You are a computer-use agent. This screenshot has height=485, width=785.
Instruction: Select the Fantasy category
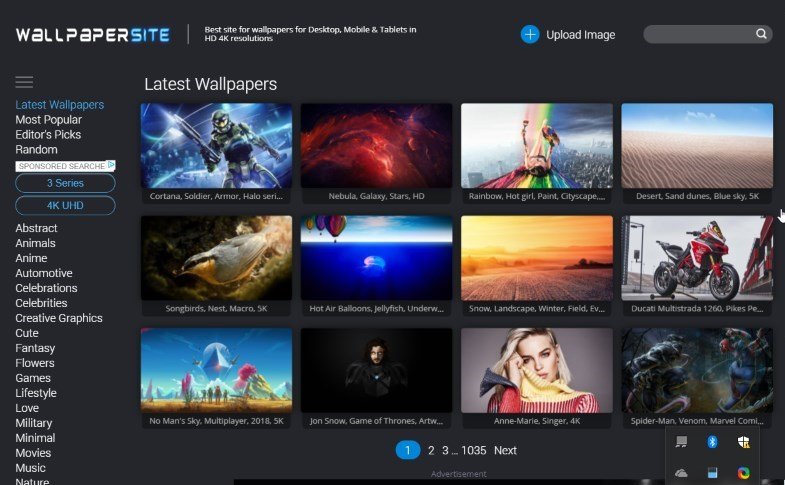(x=35, y=348)
